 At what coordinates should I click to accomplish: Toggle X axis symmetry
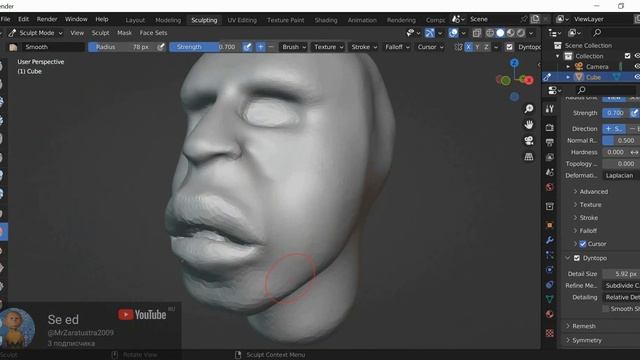468,47
